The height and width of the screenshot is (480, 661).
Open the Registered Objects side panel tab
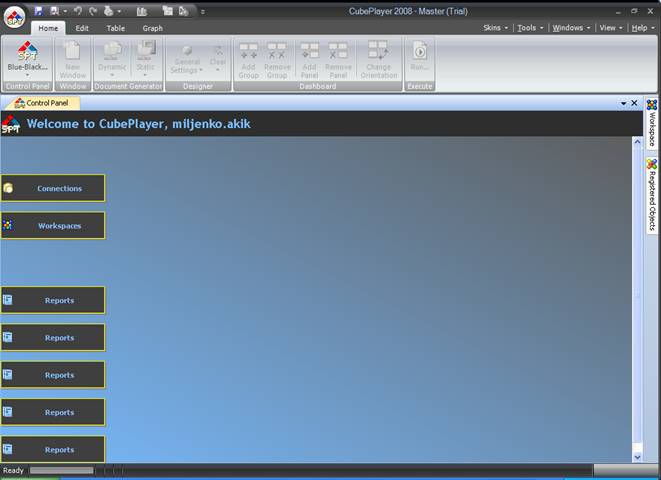click(x=652, y=195)
